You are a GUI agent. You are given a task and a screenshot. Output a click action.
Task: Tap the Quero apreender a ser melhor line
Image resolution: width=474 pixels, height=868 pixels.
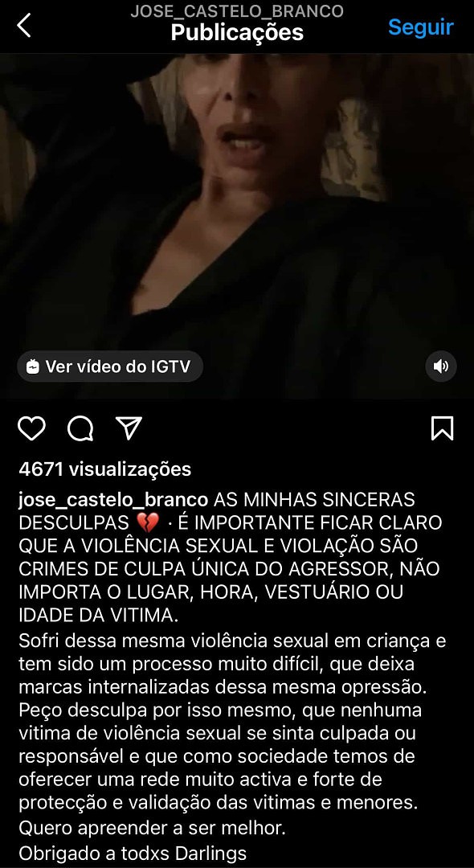pyautogui.click(x=151, y=829)
